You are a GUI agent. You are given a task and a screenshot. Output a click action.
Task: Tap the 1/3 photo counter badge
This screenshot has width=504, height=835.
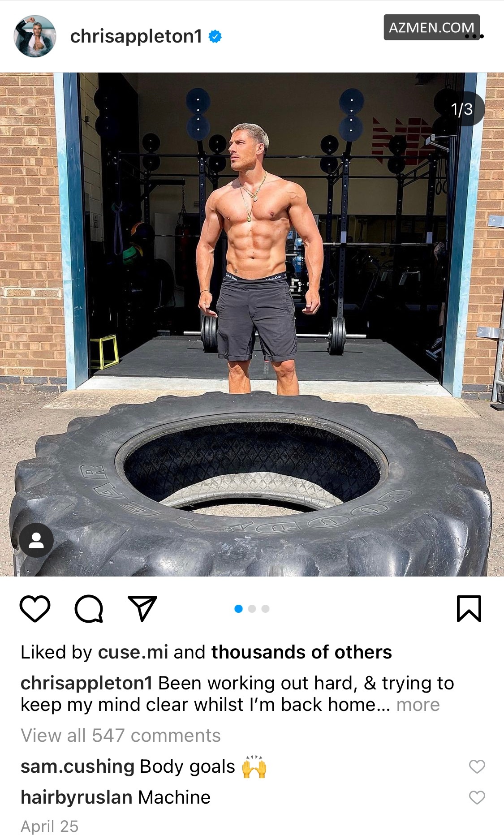461,109
